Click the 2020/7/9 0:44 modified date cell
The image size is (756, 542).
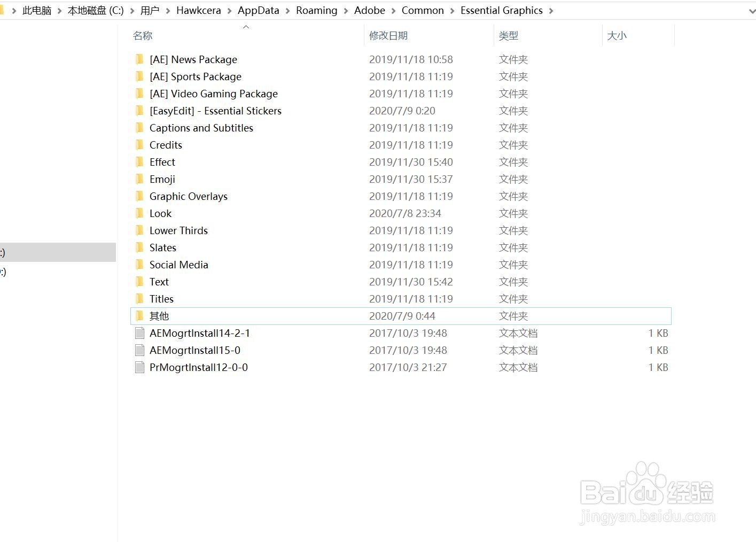pyautogui.click(x=402, y=316)
